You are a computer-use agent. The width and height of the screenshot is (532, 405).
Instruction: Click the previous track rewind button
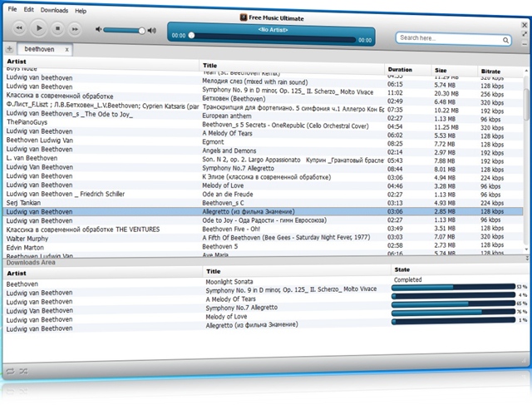19,27
